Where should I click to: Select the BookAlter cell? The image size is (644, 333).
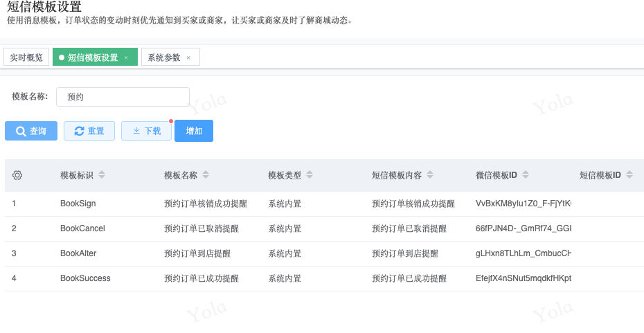[x=78, y=253]
